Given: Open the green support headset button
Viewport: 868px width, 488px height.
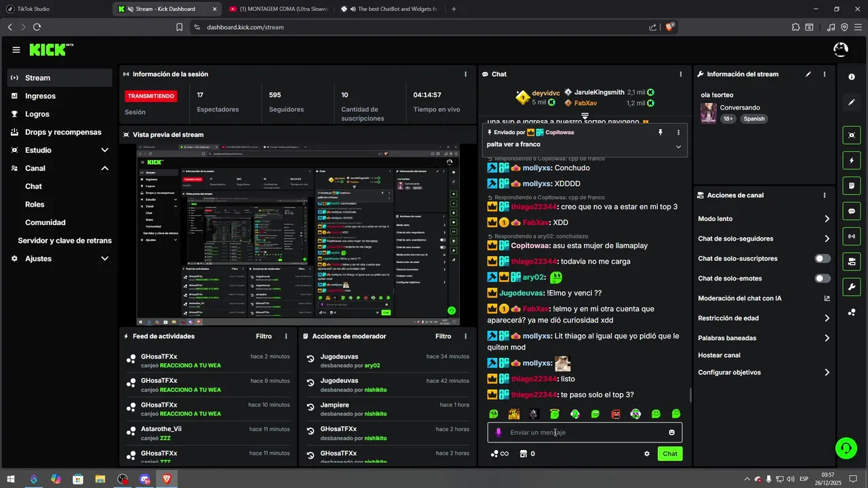Looking at the screenshot, I should (846, 447).
